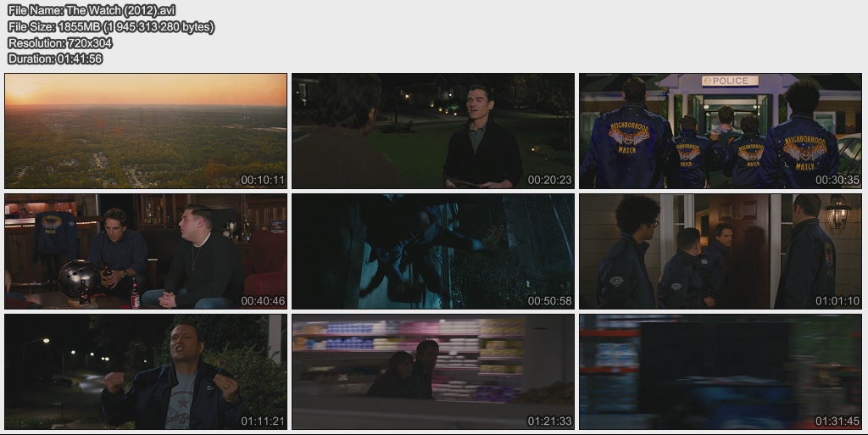Click the thumbnail with men on couch
The image size is (868, 435).
146,251
